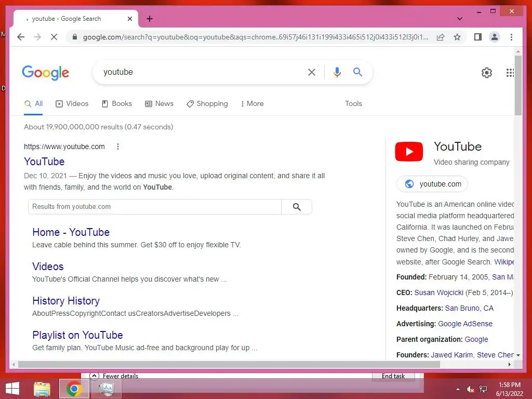
Task: Click the https://www.youtube.com result URL
Action: [64, 147]
